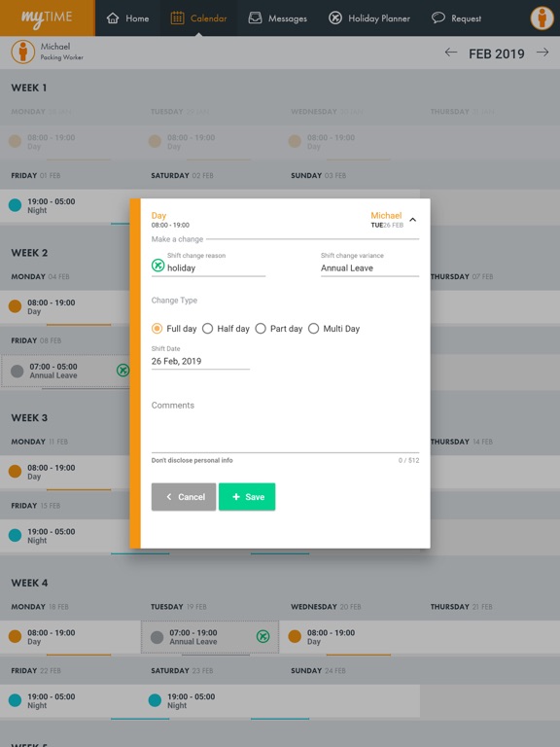Click the green Save button
Screen dimensions: 560x747
247,497
